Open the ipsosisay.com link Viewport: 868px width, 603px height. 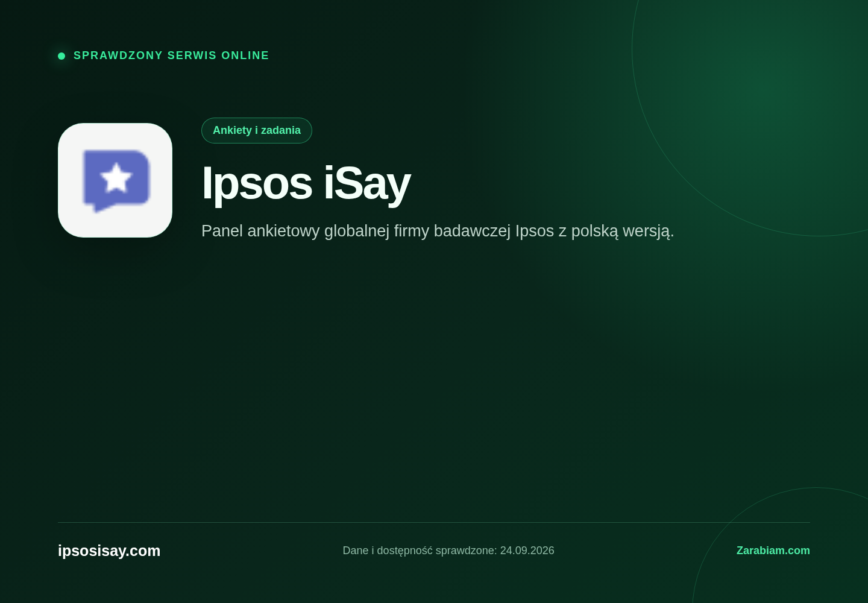pos(109,551)
